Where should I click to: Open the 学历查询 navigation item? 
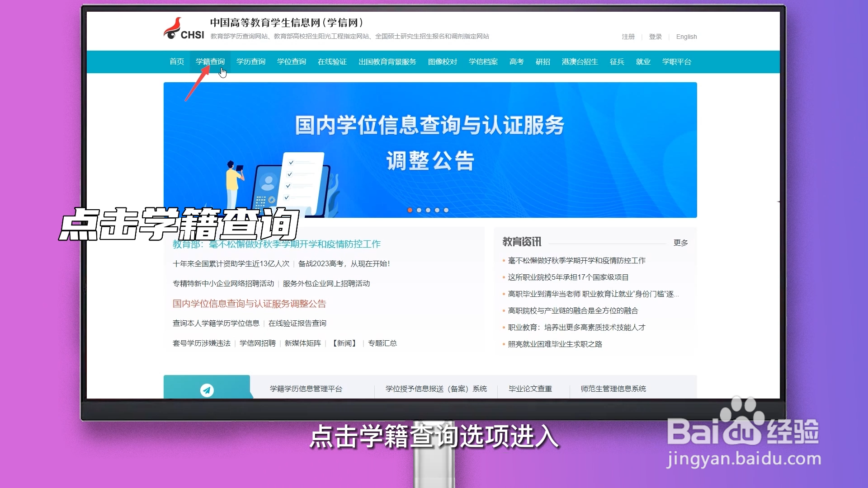coord(251,61)
